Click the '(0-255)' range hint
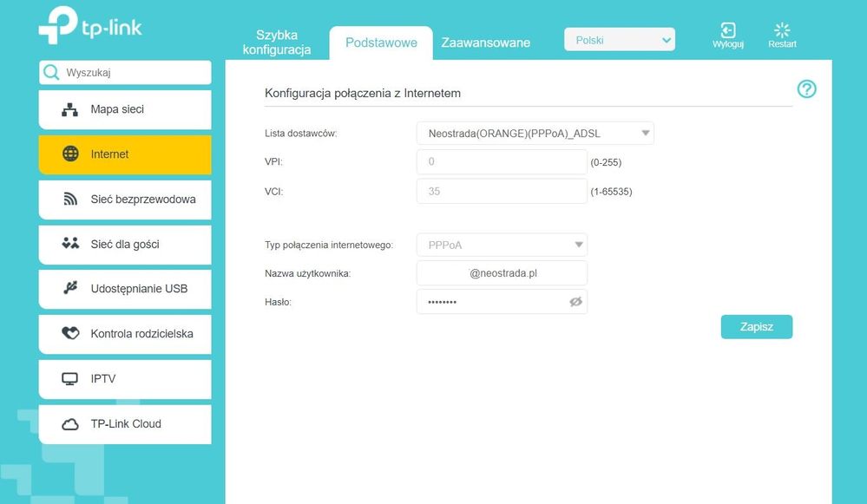Screen dimensions: 867x504 606,162
